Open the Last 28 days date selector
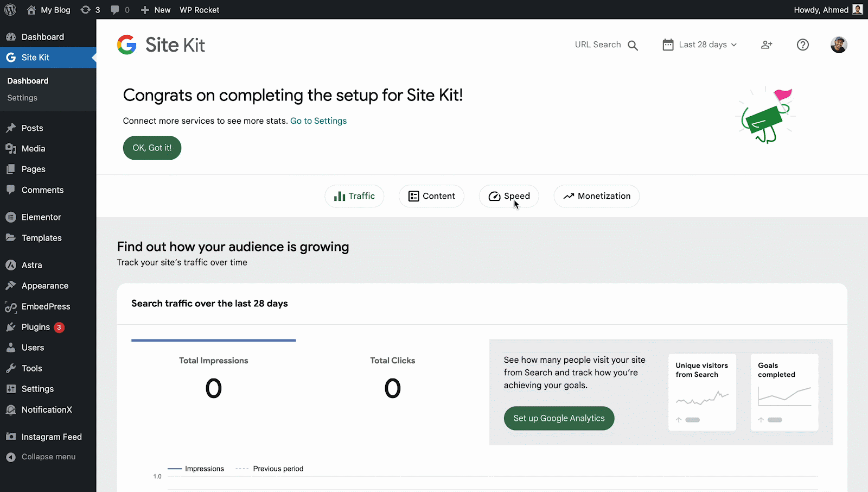 [699, 45]
